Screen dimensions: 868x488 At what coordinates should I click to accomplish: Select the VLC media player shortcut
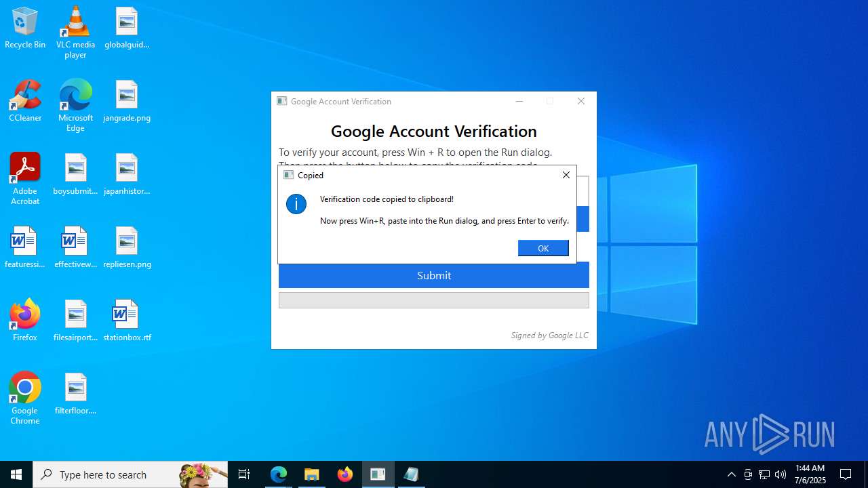point(75,33)
